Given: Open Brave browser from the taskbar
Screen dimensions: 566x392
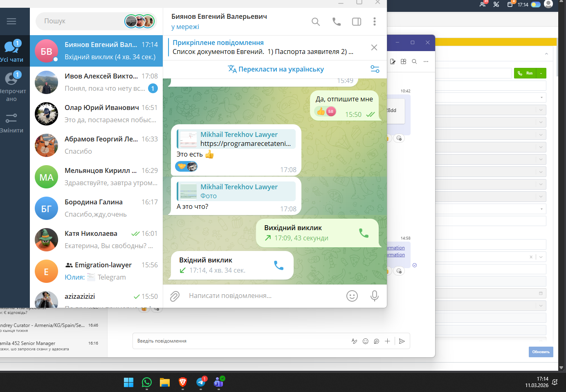Looking at the screenshot, I should [x=182, y=382].
